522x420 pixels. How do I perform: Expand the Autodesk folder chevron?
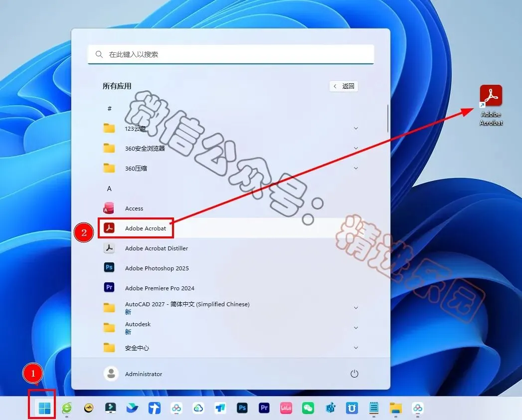pos(356,328)
